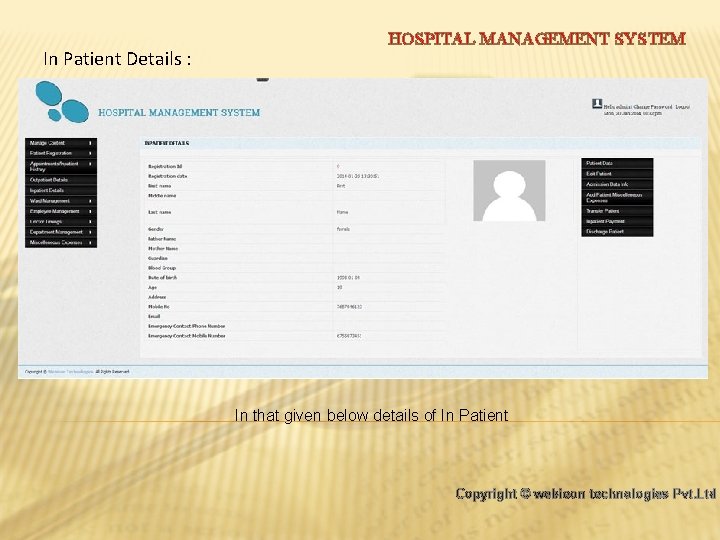This screenshot has width=720, height=540.
Task: Open Miscellaneous Expenses menu
Action: click(x=61, y=242)
